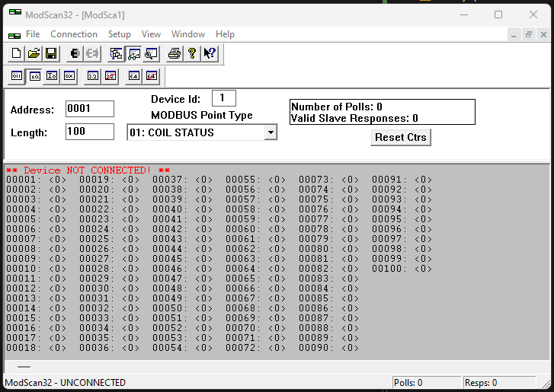Create a new ModScan document
This screenshot has height=392, width=554.
(x=16, y=54)
